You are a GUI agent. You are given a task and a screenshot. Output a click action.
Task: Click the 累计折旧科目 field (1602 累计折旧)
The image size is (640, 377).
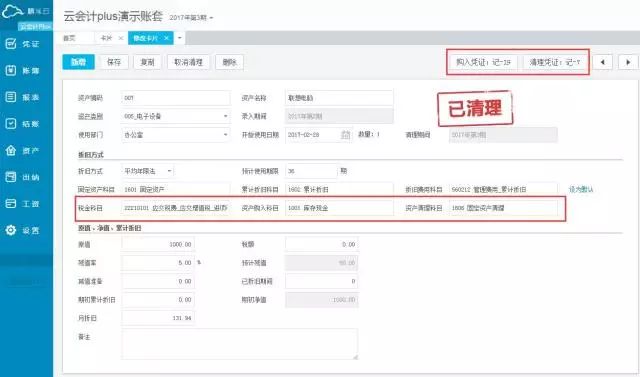click(x=339, y=189)
